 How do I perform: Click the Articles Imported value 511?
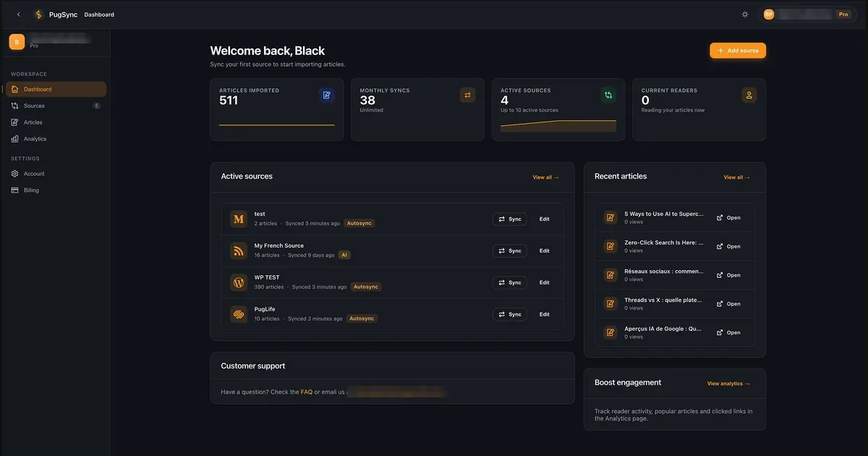[x=229, y=101]
